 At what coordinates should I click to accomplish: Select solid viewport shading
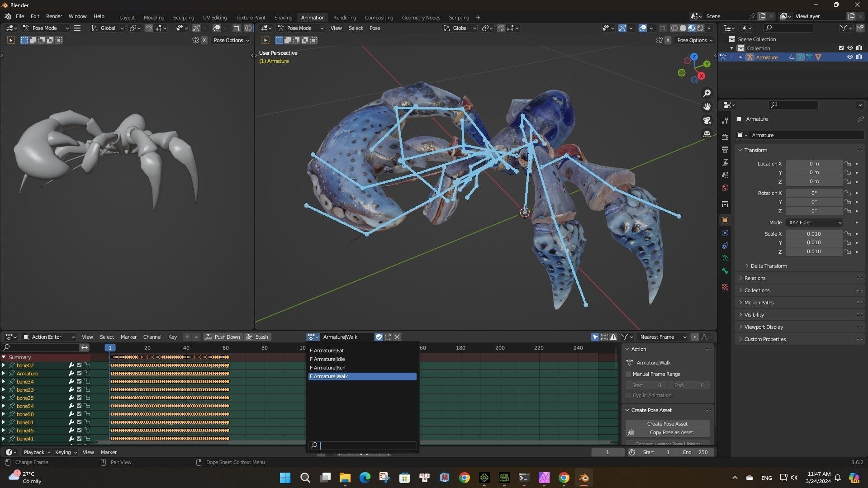tap(683, 28)
